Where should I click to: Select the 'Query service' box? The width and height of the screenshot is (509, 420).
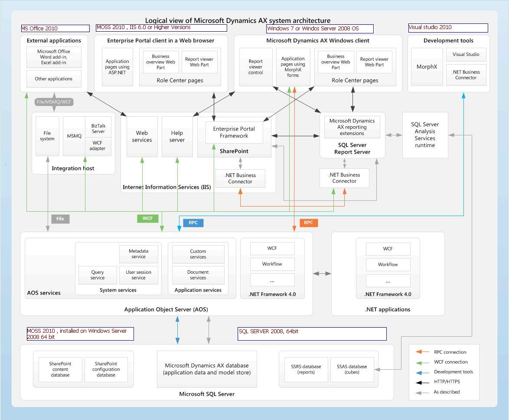pyautogui.click(x=98, y=275)
